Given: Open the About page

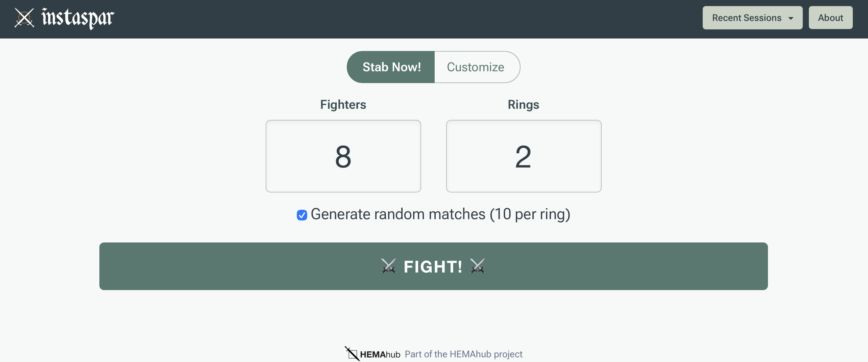Looking at the screenshot, I should [830, 18].
